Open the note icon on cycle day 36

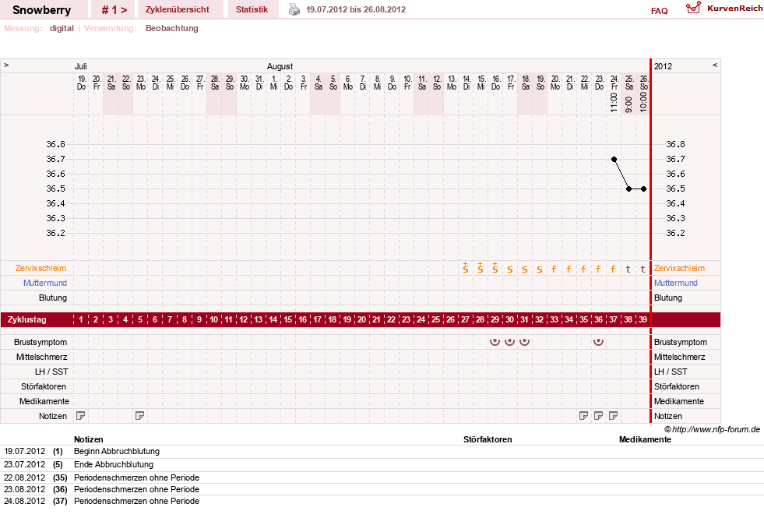(x=598, y=416)
